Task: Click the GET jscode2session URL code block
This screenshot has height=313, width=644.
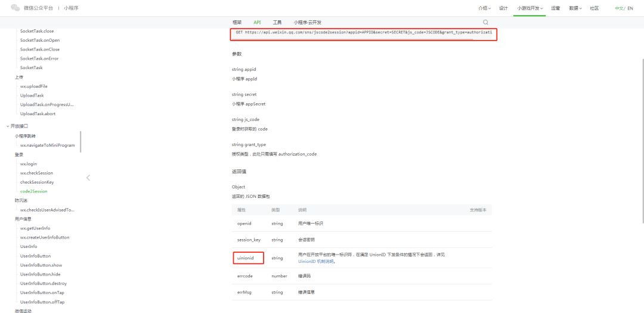Action: [364, 35]
